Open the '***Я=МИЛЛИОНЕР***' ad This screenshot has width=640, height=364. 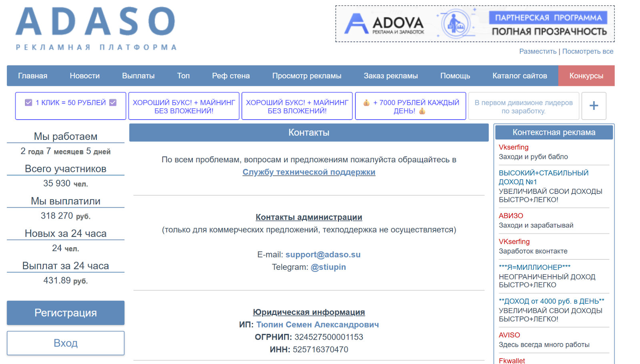[534, 267]
